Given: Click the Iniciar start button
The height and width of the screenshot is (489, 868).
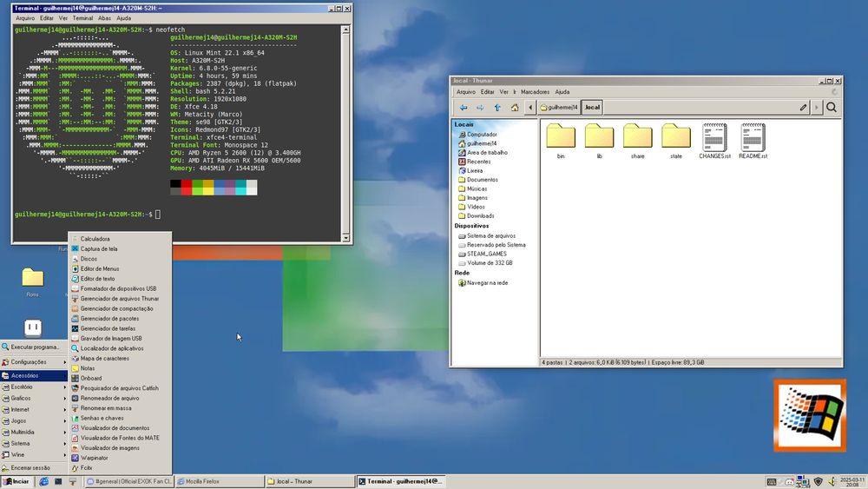Looking at the screenshot, I should tap(17, 481).
